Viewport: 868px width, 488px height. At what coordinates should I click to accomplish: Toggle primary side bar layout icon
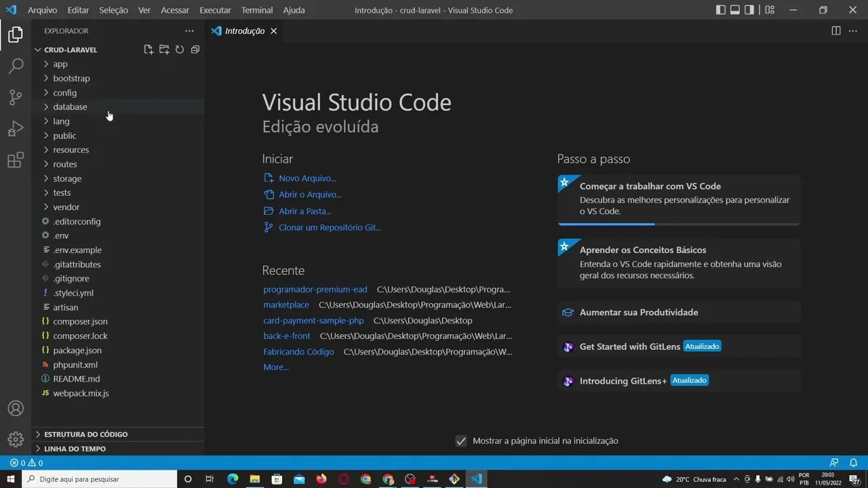pyautogui.click(x=721, y=10)
